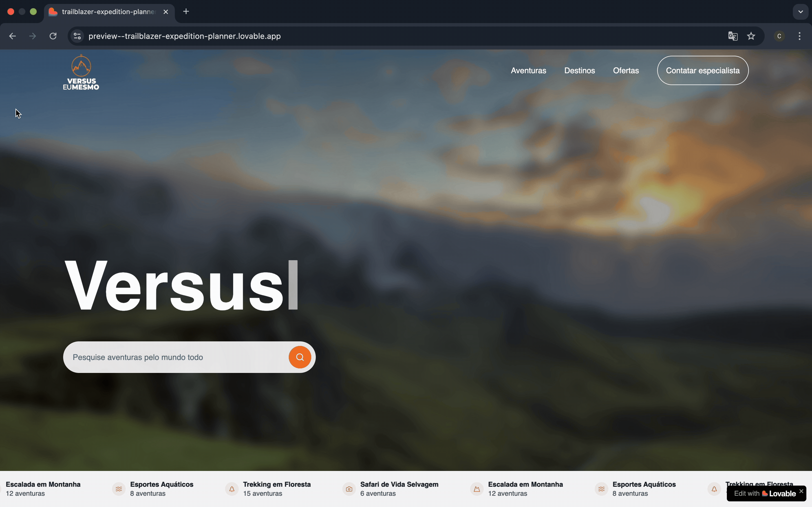Open the profile C avatar menu
The image size is (812, 507).
tap(780, 36)
